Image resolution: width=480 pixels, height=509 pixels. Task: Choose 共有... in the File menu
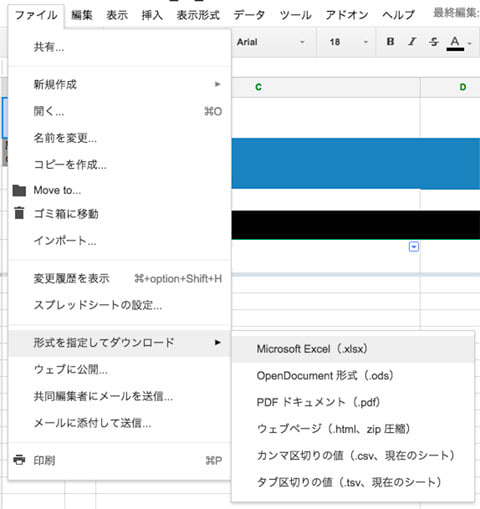[120, 47]
